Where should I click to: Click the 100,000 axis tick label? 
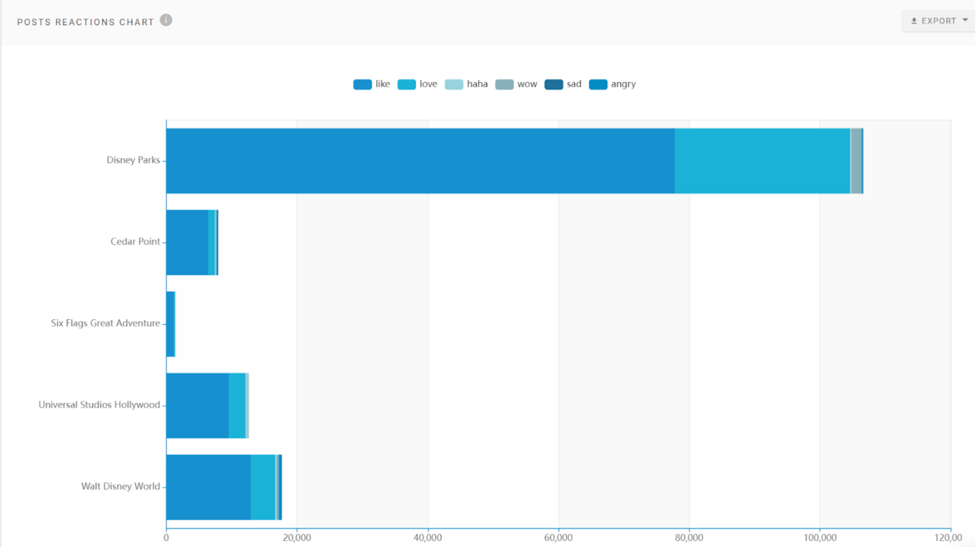tap(820, 538)
